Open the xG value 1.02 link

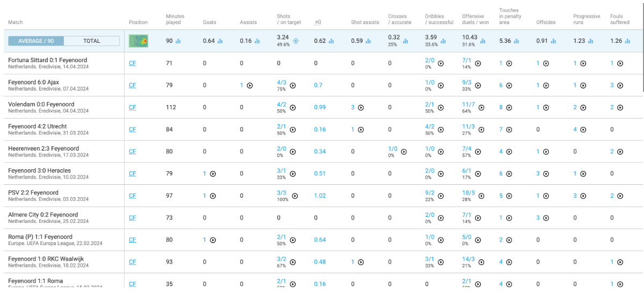coord(320,196)
